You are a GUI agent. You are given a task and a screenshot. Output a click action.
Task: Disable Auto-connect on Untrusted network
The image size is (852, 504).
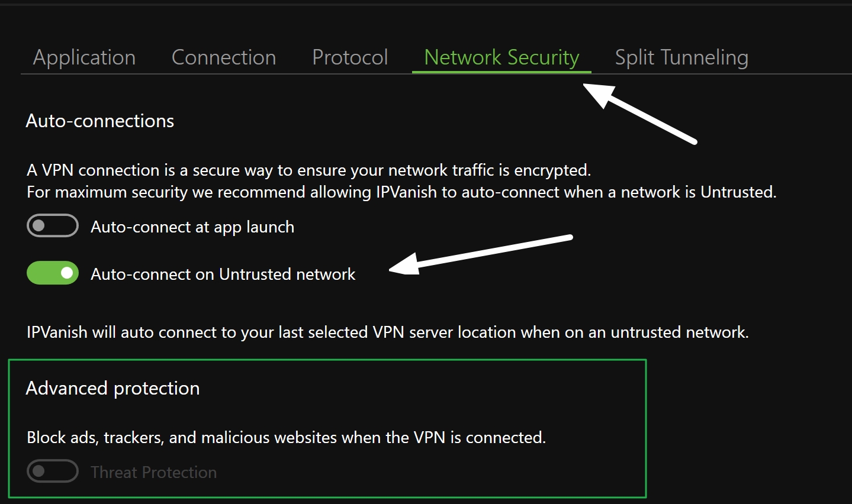pos(52,273)
